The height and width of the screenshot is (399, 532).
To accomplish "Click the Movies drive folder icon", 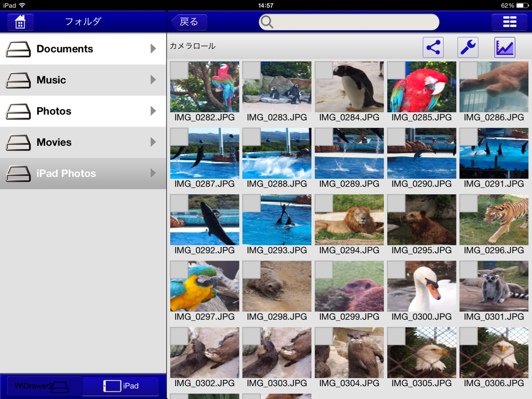I will point(18,142).
